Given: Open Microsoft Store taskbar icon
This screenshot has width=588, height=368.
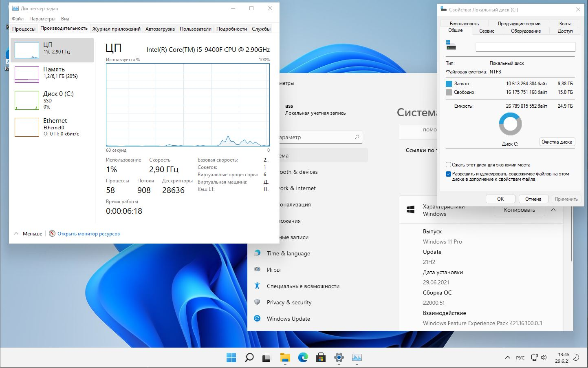Looking at the screenshot, I should [321, 357].
